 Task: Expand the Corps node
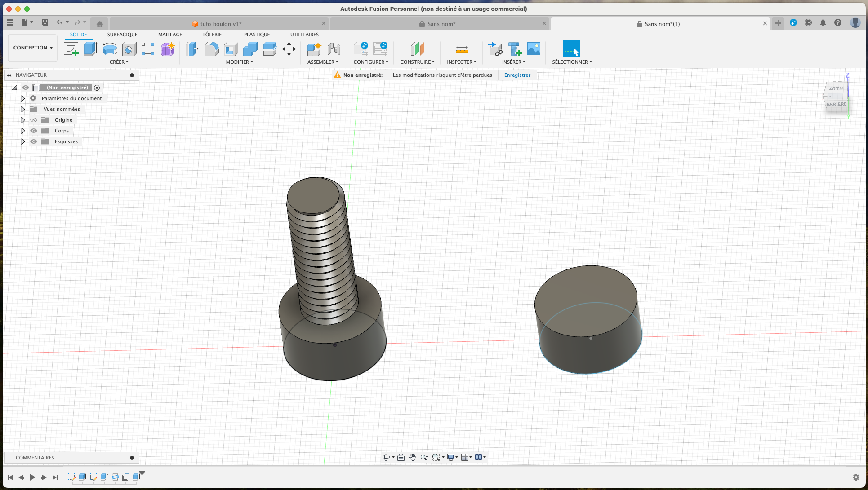(22, 131)
